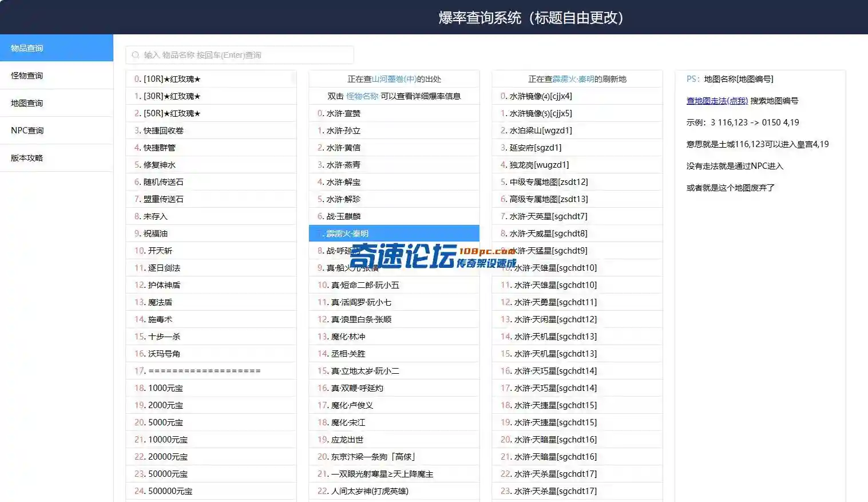Image resolution: width=868 pixels, height=502 pixels.
Task: Click monster 水浒·解宝
Action: point(394,182)
